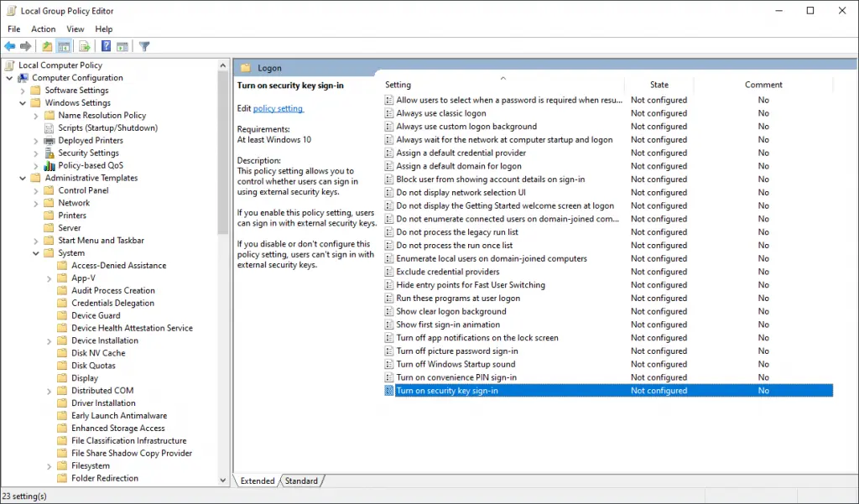Select the Up one level folder icon
This screenshot has width=859, height=504.
pos(47,46)
